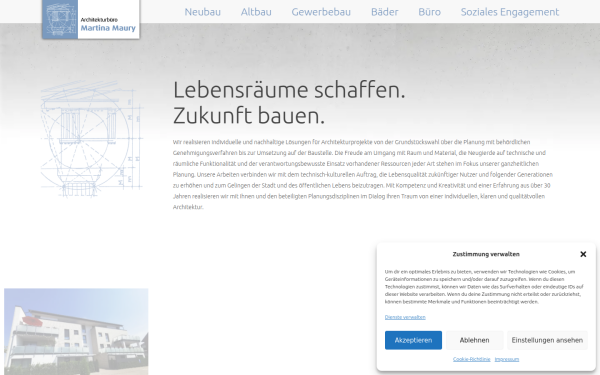Click the white apartment building thumbnail

76,332
